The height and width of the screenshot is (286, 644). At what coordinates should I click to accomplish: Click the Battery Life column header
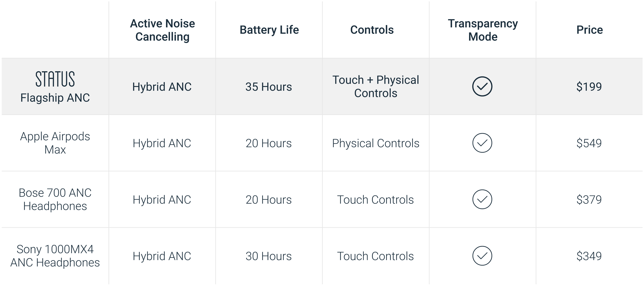click(269, 30)
